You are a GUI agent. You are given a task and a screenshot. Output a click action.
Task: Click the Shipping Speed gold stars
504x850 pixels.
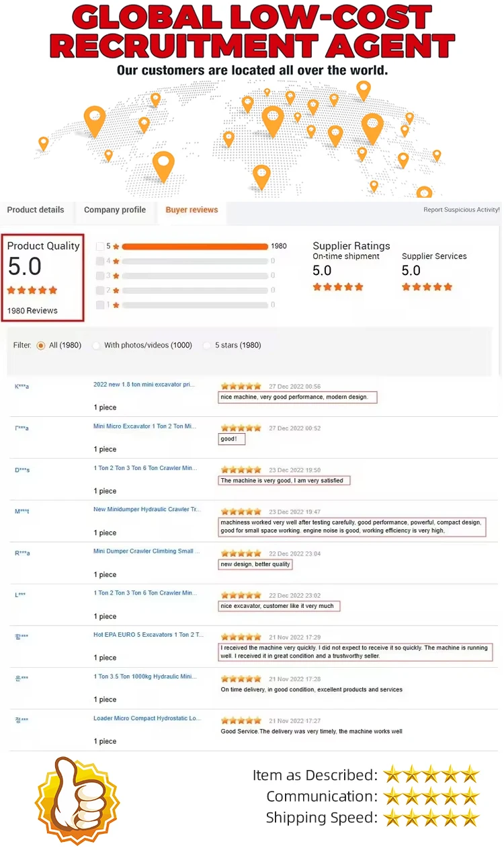click(x=431, y=818)
